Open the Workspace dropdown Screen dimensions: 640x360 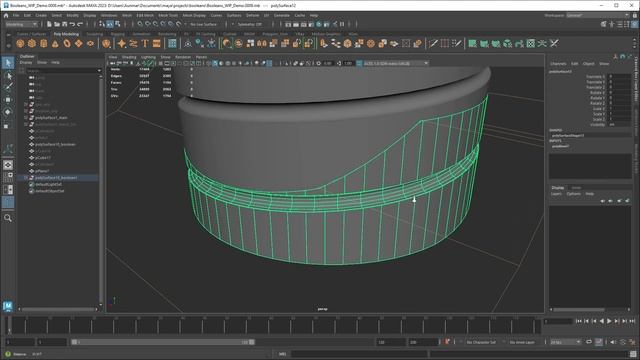598,16
